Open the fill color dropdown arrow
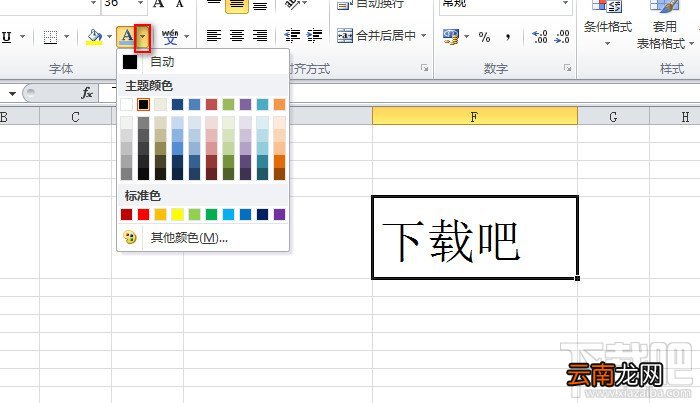The height and width of the screenshot is (403, 700). tap(109, 37)
